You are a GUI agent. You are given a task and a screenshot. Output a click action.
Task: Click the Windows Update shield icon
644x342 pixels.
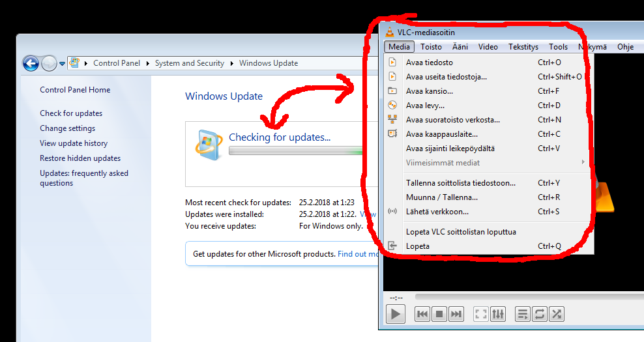pos(209,145)
